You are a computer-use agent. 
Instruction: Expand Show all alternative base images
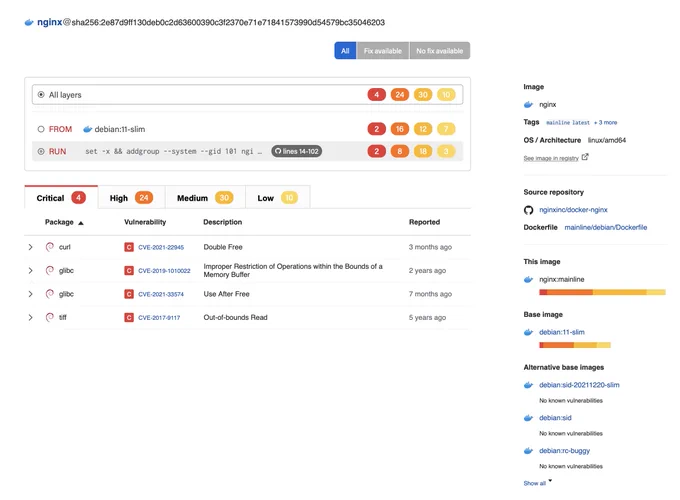point(538,483)
